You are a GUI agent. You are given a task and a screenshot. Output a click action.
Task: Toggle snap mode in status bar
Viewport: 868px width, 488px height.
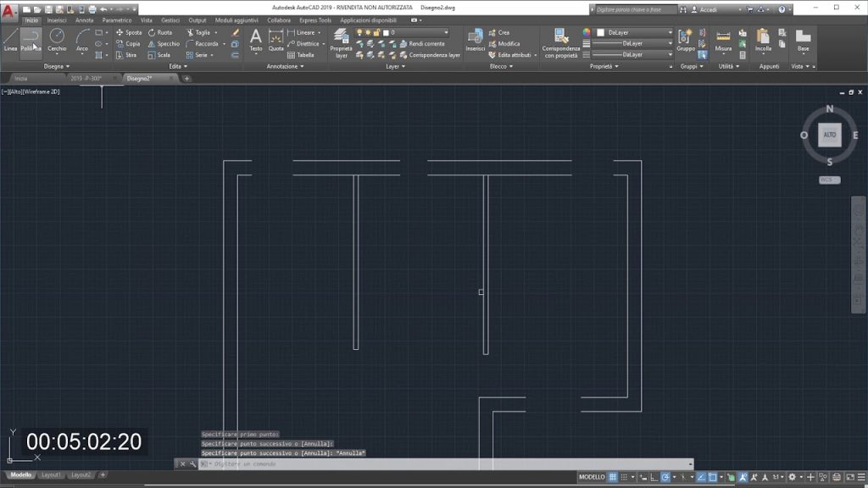pos(624,477)
